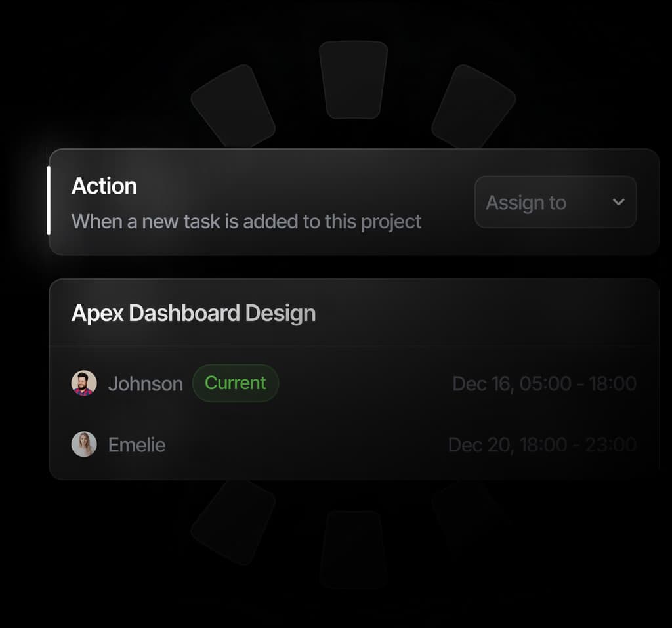Select the Johnson name label
Viewport: 672px width, 628px height.
[x=145, y=384]
